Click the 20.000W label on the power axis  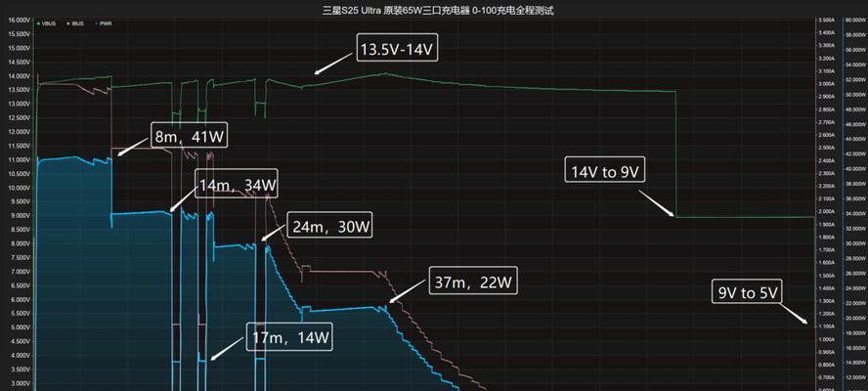coord(856,318)
